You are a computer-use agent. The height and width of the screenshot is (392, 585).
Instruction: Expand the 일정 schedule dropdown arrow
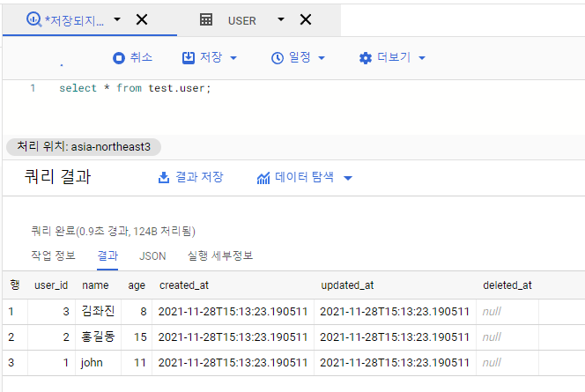(x=322, y=58)
